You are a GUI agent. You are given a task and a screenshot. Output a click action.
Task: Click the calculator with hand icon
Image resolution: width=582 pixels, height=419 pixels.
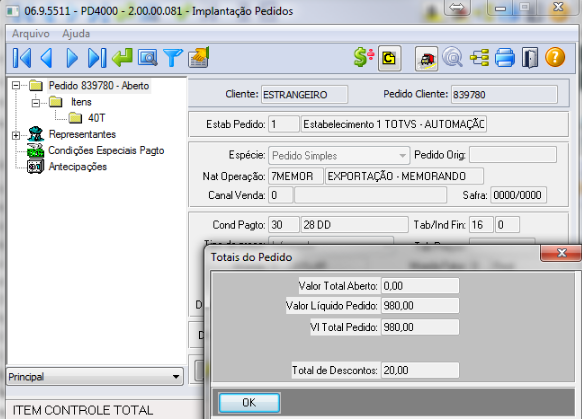[199, 57]
